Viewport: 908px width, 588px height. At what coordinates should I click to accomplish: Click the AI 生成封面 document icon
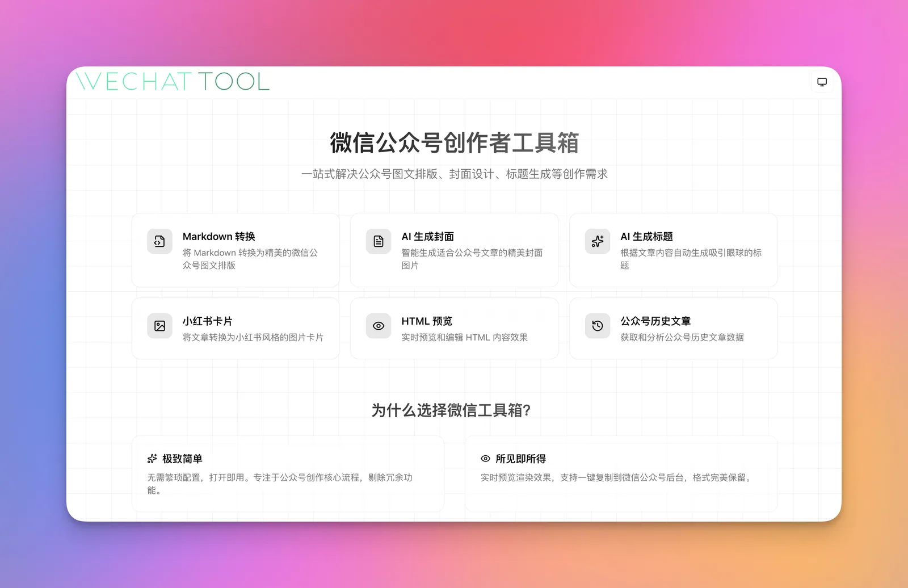click(379, 241)
